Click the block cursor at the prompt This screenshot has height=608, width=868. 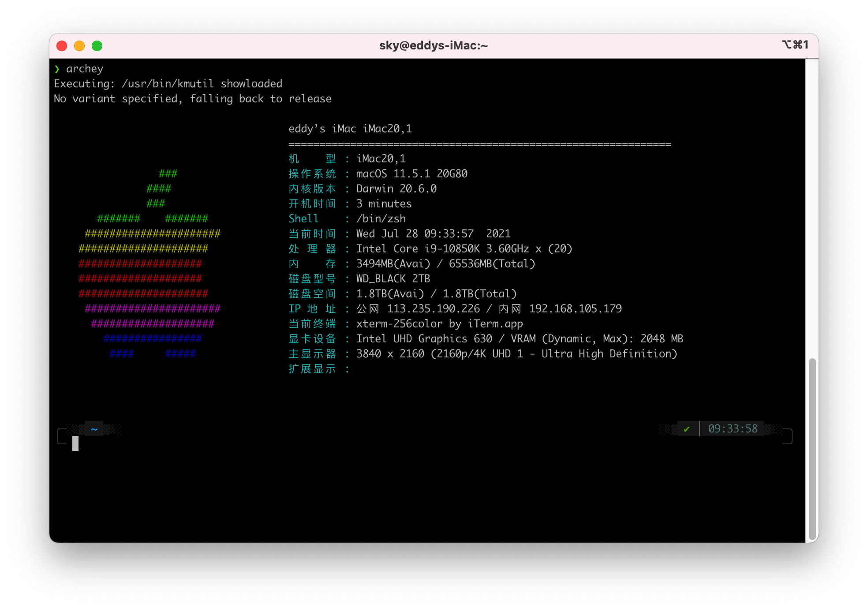pyautogui.click(x=75, y=443)
